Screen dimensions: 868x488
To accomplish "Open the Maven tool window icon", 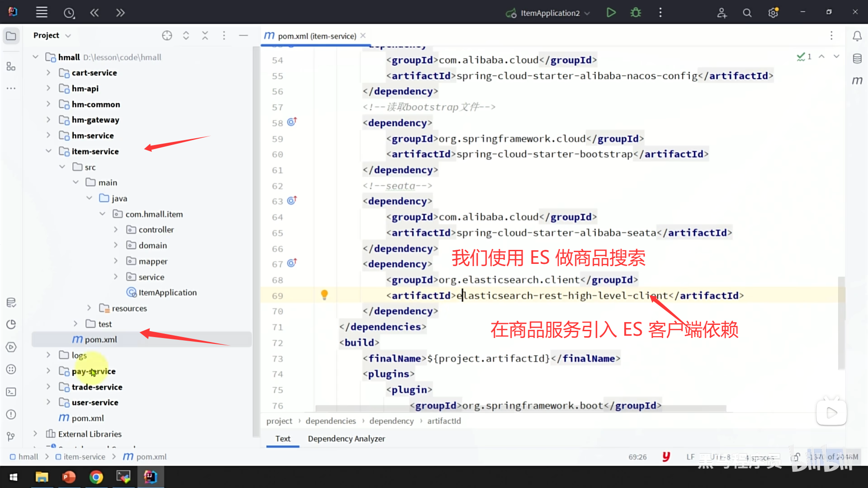I will (x=857, y=80).
